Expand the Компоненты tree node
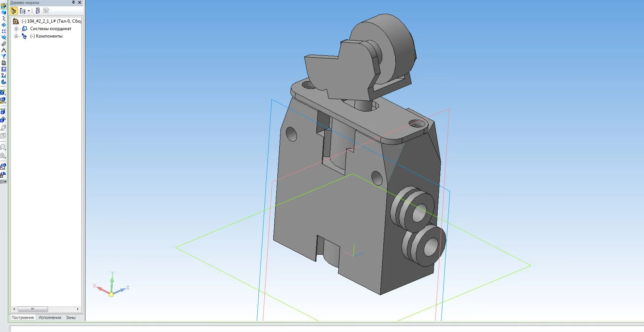The height and width of the screenshot is (332, 644). tap(16, 36)
